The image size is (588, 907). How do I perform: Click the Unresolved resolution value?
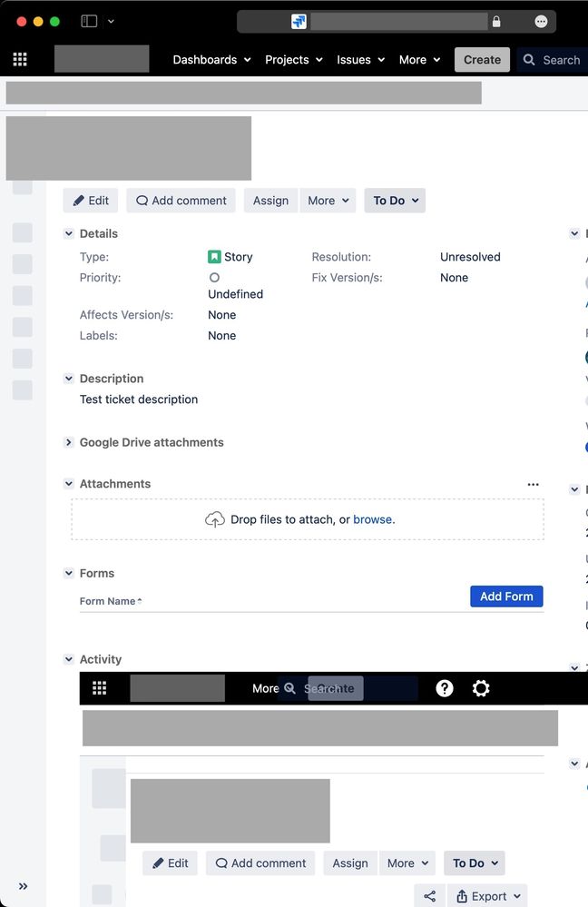tap(470, 256)
